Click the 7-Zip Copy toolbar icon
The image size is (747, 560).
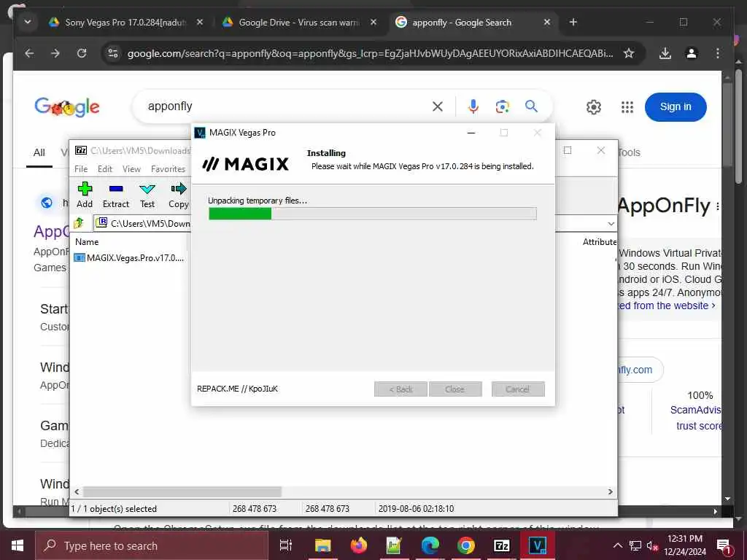(179, 189)
